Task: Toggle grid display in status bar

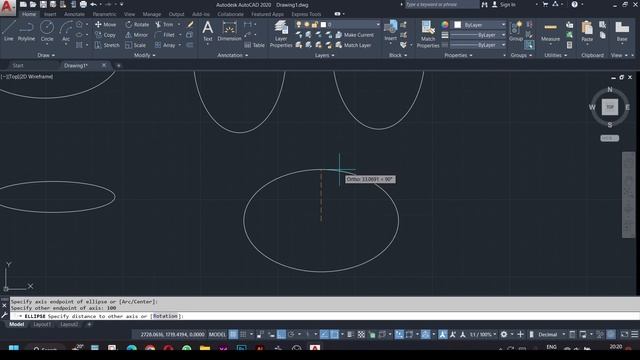Action: (x=233, y=334)
